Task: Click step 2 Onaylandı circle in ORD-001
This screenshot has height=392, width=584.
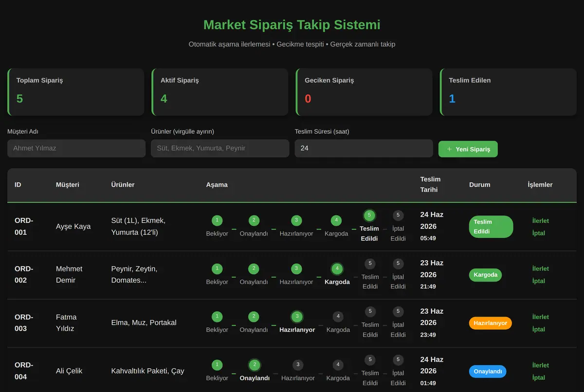Action: [x=254, y=220]
